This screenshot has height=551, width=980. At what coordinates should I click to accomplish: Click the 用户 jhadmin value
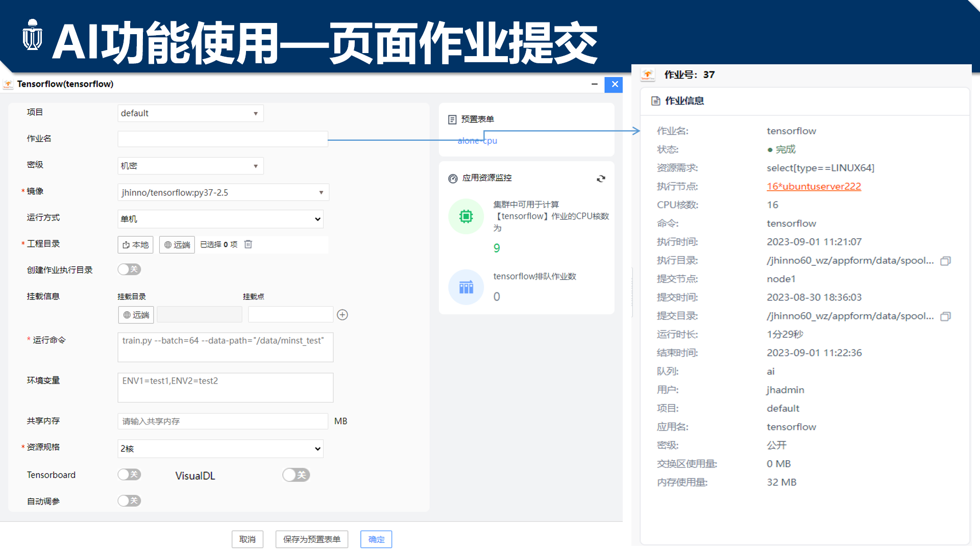coord(786,390)
